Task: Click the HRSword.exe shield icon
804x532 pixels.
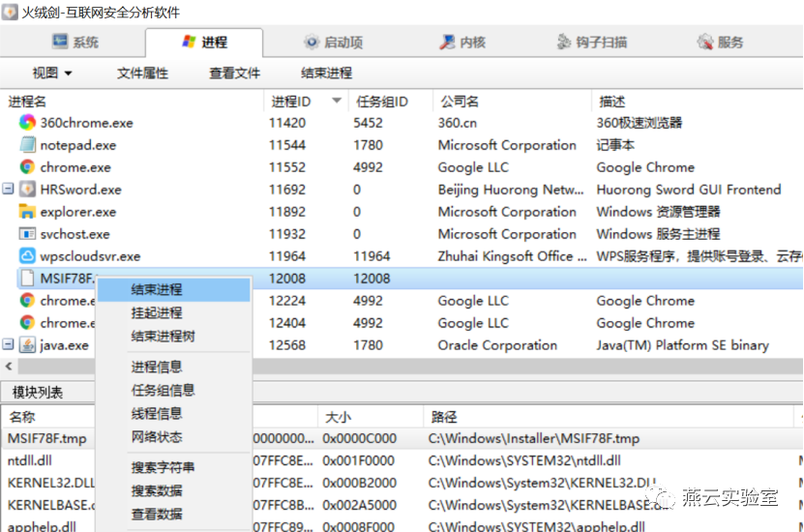Action: [27, 190]
